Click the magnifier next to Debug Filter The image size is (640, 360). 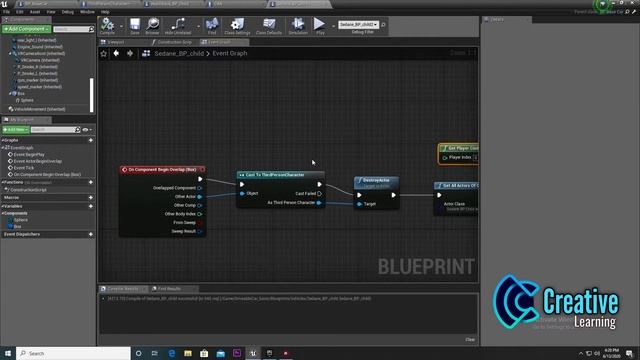pyautogui.click(x=383, y=25)
